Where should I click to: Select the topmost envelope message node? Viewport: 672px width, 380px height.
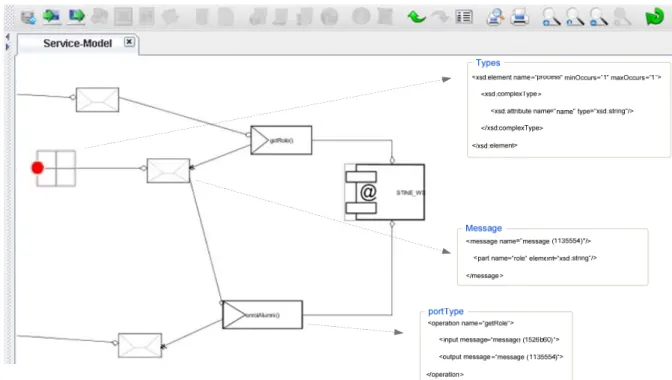[x=97, y=100]
